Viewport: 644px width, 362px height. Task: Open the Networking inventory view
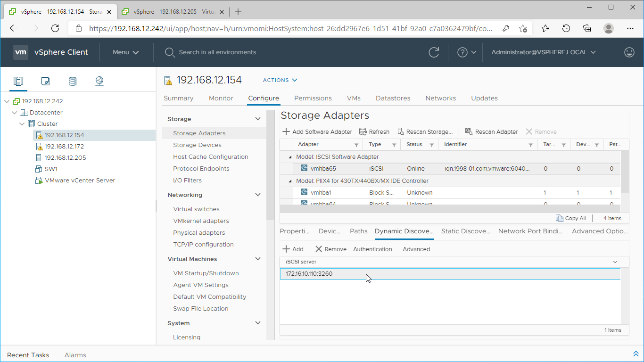[99, 81]
